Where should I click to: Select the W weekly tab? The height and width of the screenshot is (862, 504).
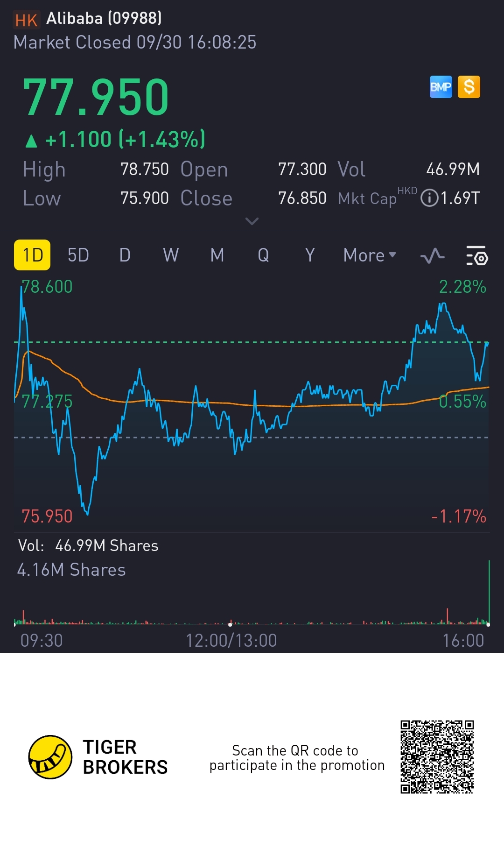coord(171,255)
